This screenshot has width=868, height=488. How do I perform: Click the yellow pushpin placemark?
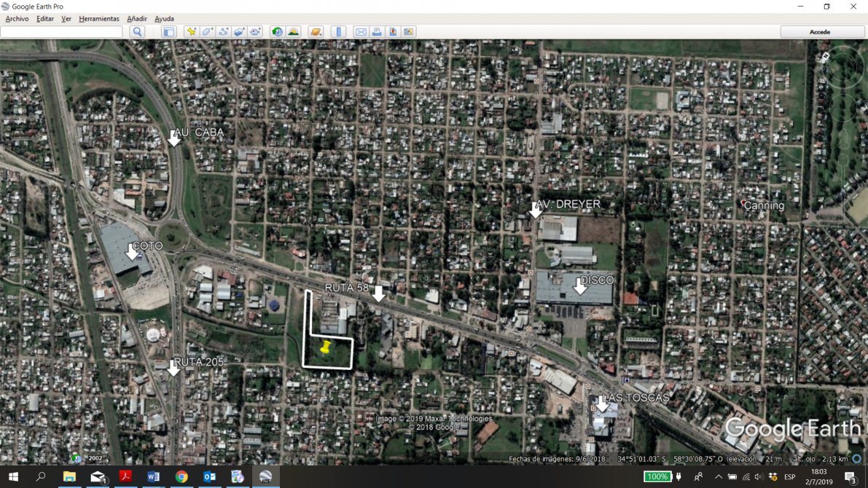click(x=325, y=347)
